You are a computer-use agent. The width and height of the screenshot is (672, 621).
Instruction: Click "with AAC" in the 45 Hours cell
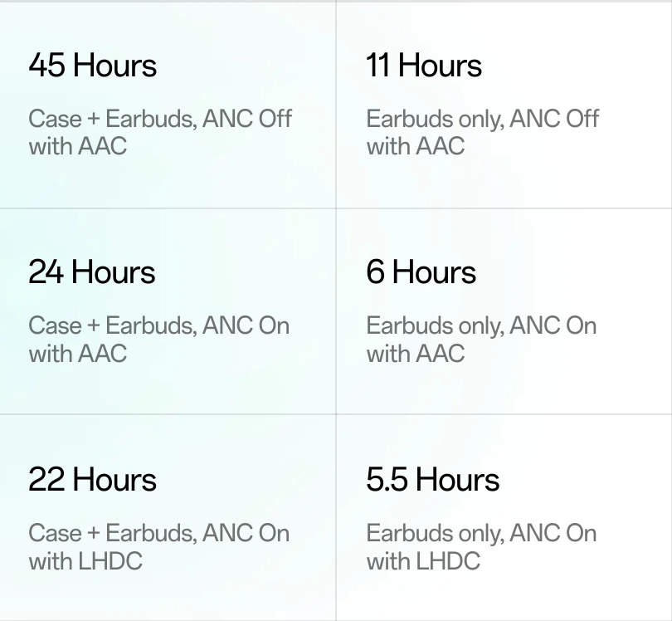tap(77, 146)
